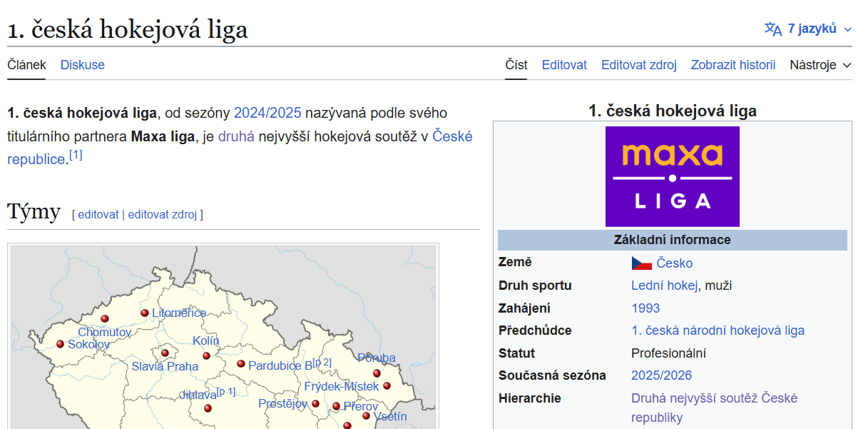The height and width of the screenshot is (429, 868).
Task: Follow the Lední hokej link
Action: [x=663, y=286]
